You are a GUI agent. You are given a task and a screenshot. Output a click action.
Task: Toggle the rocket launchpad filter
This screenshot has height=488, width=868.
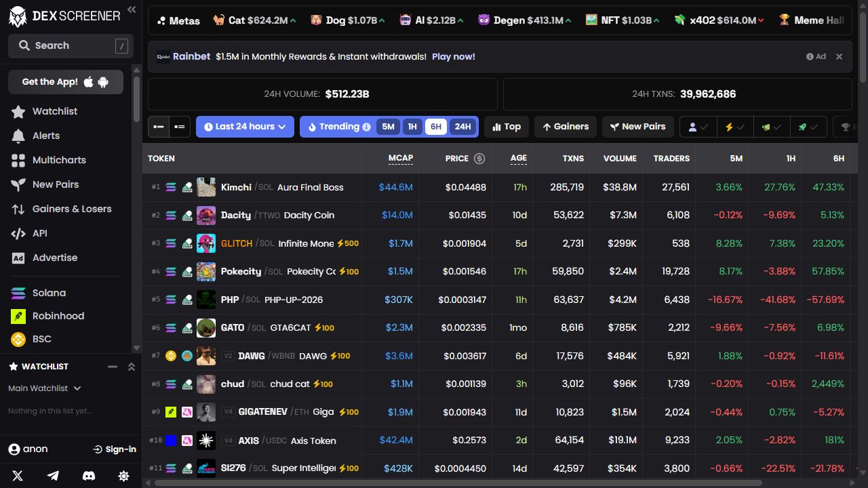click(808, 127)
